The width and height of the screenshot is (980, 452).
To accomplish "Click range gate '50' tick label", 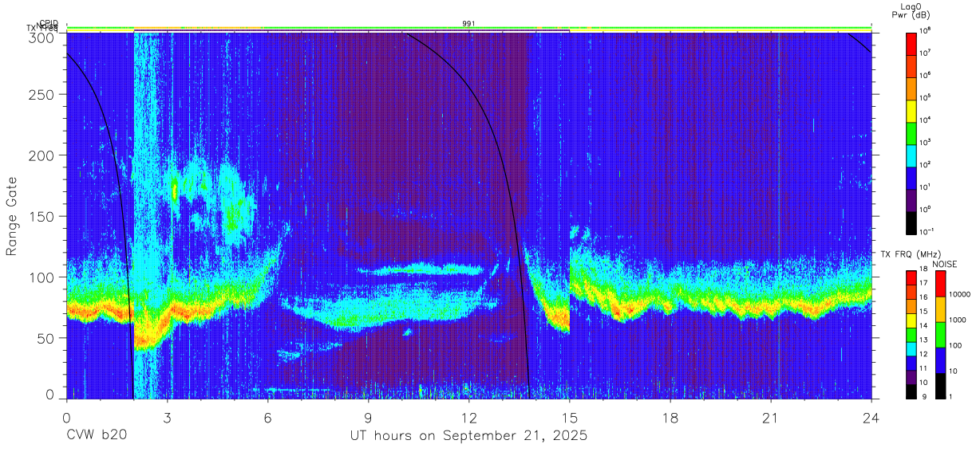I will 45,338.
